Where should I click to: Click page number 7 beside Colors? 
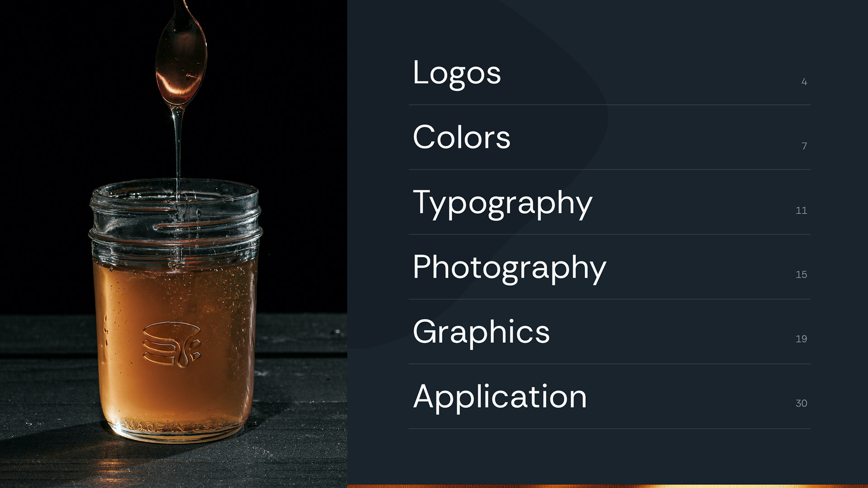(x=804, y=146)
